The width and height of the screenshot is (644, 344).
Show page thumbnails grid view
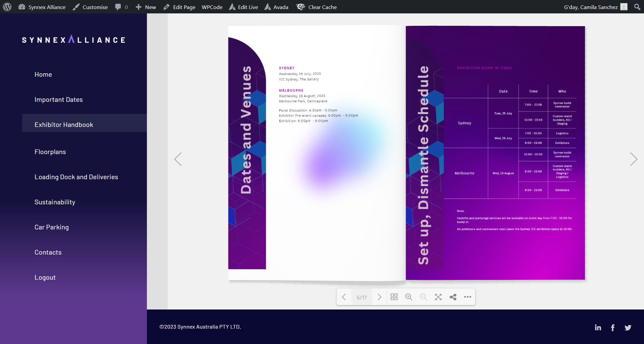pyautogui.click(x=394, y=297)
